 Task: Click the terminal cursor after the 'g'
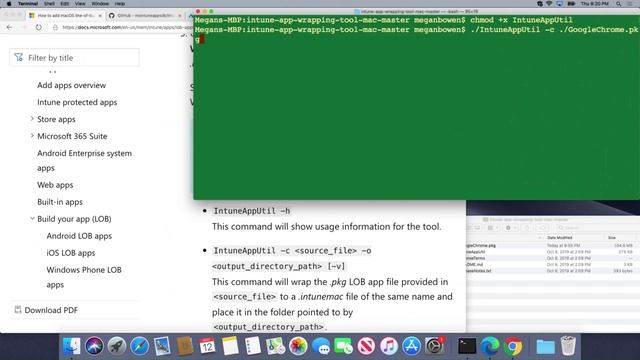pyautogui.click(x=202, y=39)
